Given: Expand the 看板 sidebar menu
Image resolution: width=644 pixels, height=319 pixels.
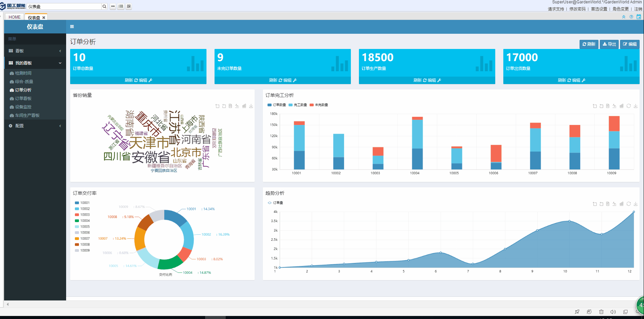Looking at the screenshot, I should pyautogui.click(x=35, y=51).
